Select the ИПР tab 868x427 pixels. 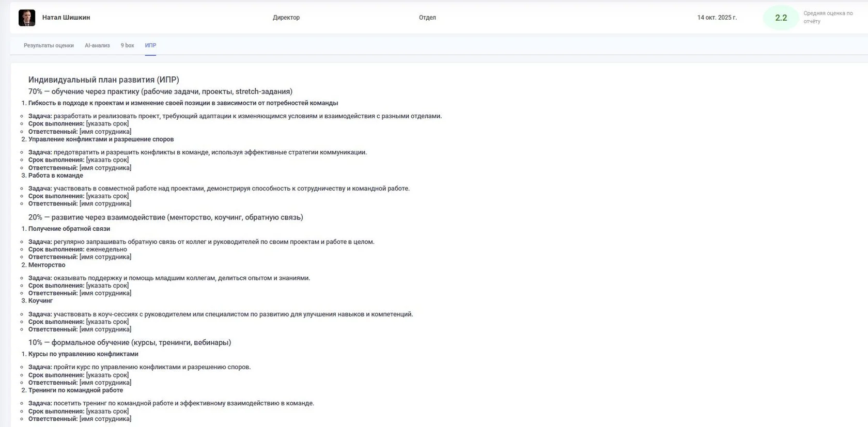150,45
